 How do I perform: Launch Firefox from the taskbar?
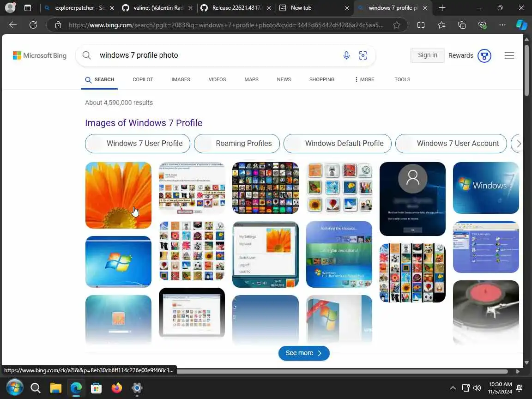[x=117, y=388]
